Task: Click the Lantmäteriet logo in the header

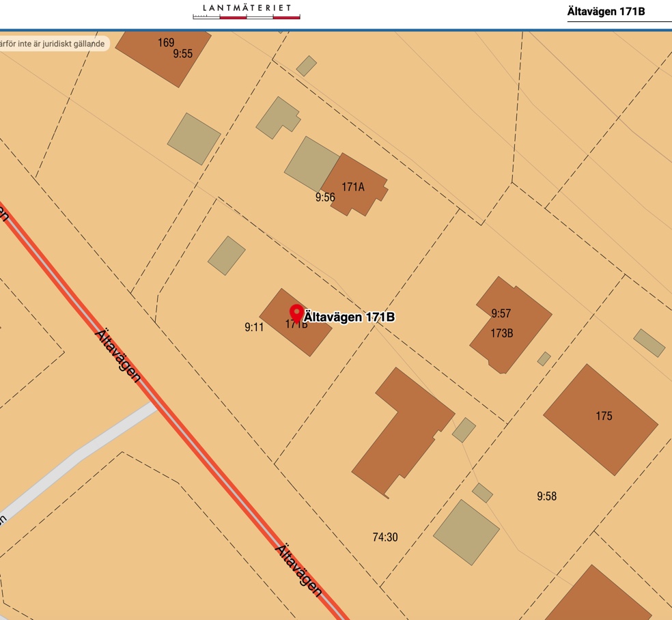Action: (247, 10)
